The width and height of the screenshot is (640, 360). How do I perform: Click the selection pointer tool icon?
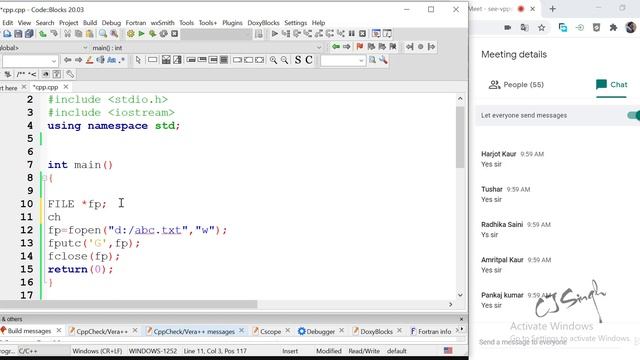click(138, 60)
